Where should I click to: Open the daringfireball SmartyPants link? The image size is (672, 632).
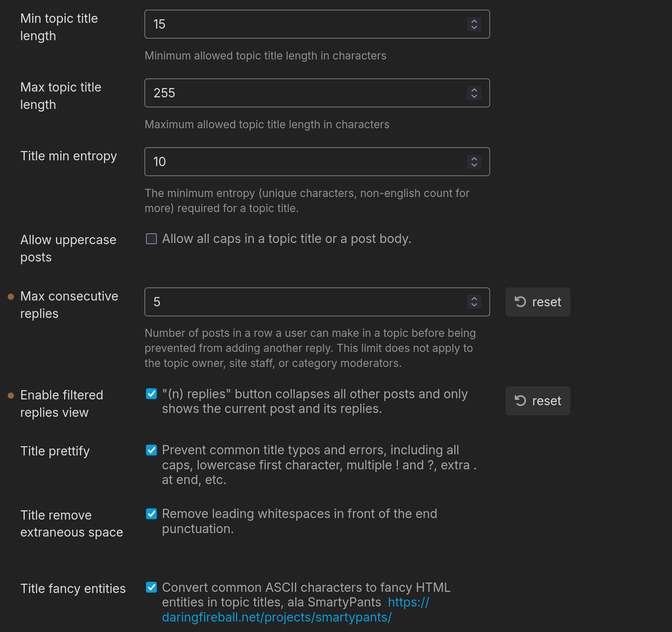coord(277,617)
